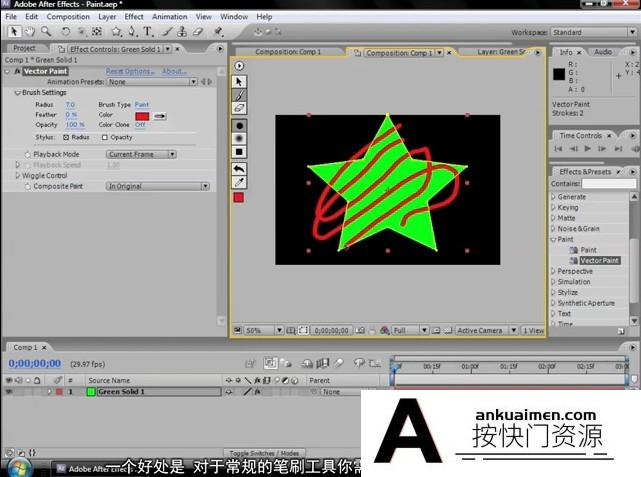Enable the Stylus Opacity checkbox
Screen dimensions: 641x477
point(105,137)
